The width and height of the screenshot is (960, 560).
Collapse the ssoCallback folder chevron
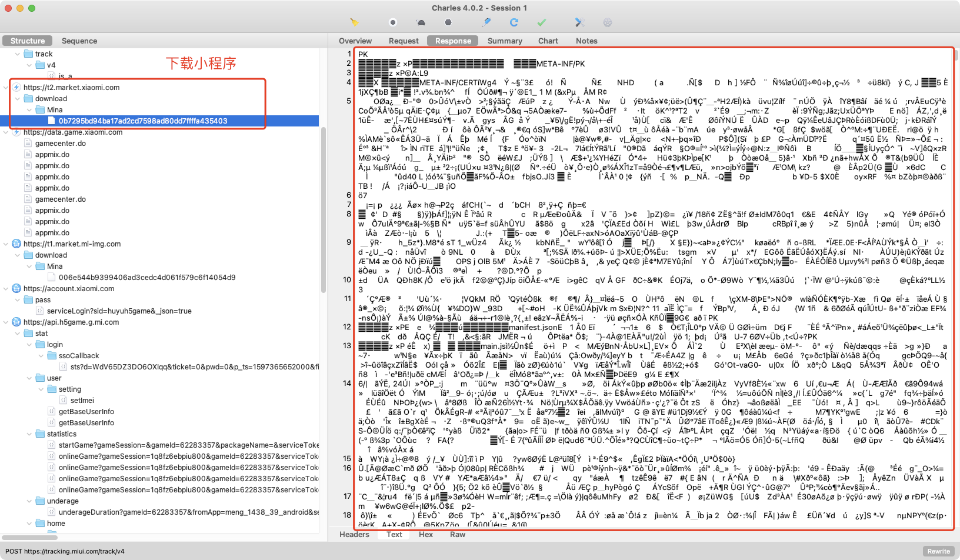(x=41, y=356)
